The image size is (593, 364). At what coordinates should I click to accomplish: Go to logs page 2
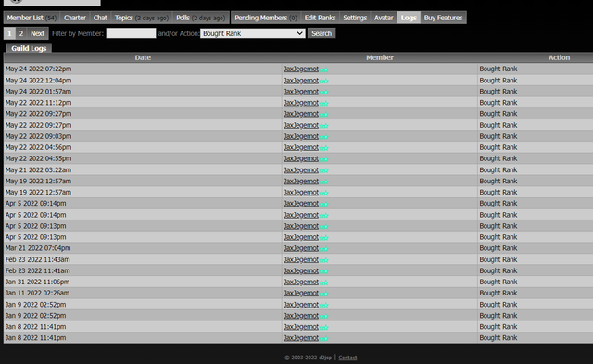(21, 33)
